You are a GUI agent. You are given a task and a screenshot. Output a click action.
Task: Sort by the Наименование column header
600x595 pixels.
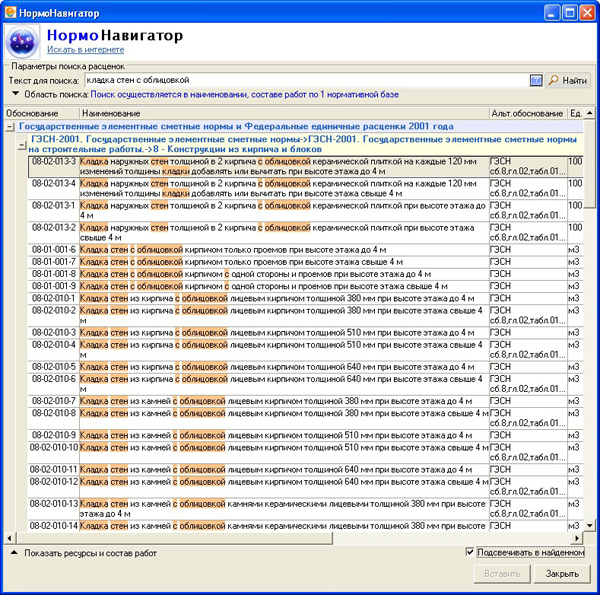pyautogui.click(x=284, y=114)
